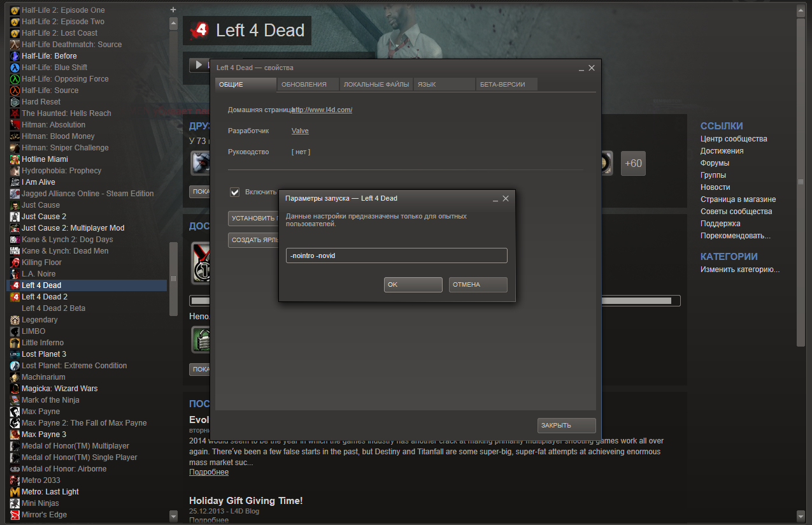Open Поддержка link
Screen dimensions: 812x525
pyautogui.click(x=720, y=224)
